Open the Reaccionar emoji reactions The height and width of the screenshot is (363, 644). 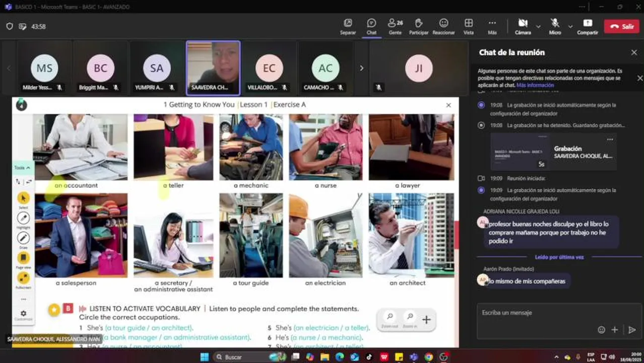[443, 26]
